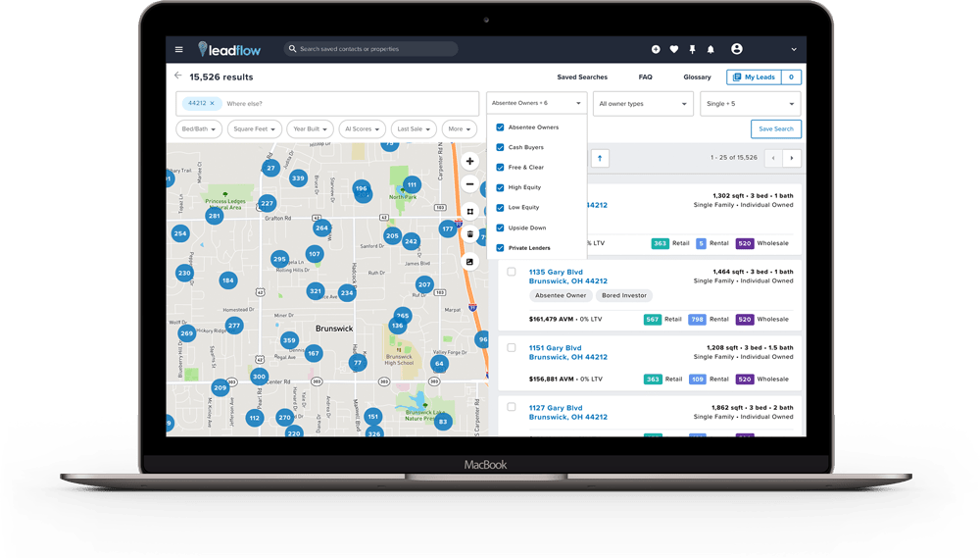Open the Bed/Bath filter dropdown

[x=199, y=128]
